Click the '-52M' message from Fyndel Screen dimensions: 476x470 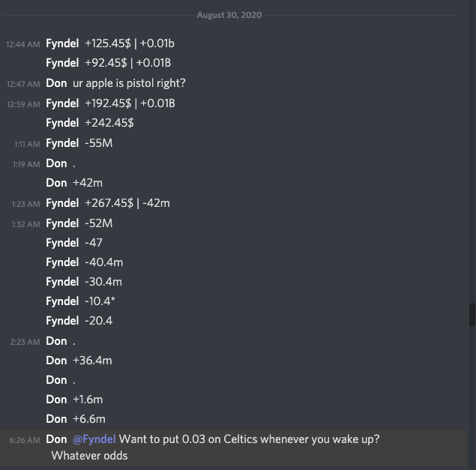click(98, 223)
